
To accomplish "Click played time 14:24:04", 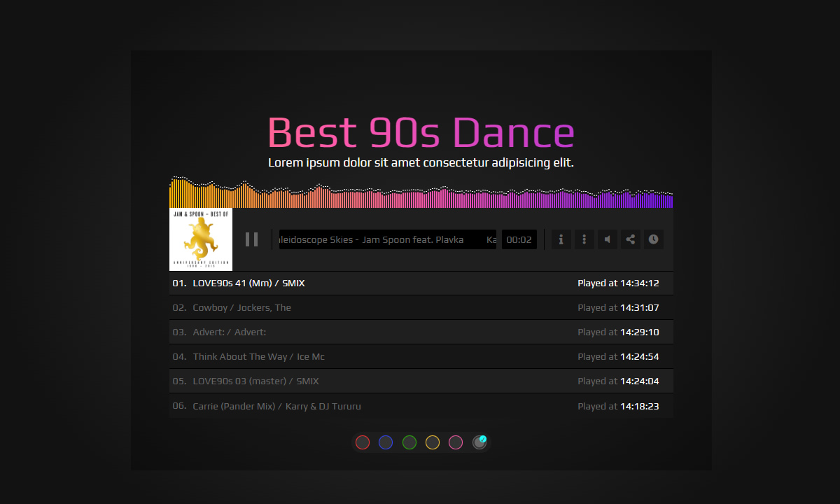I will [640, 381].
